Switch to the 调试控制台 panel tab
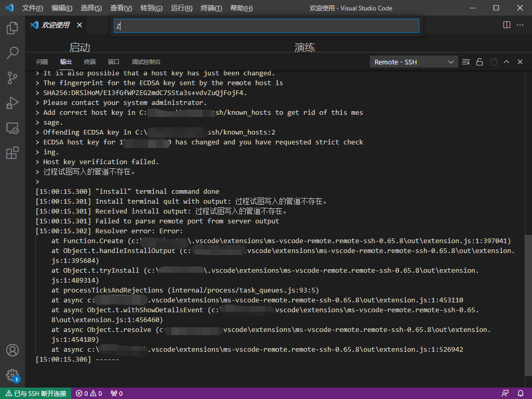Screen dimensions: 532x399 (x=146, y=62)
